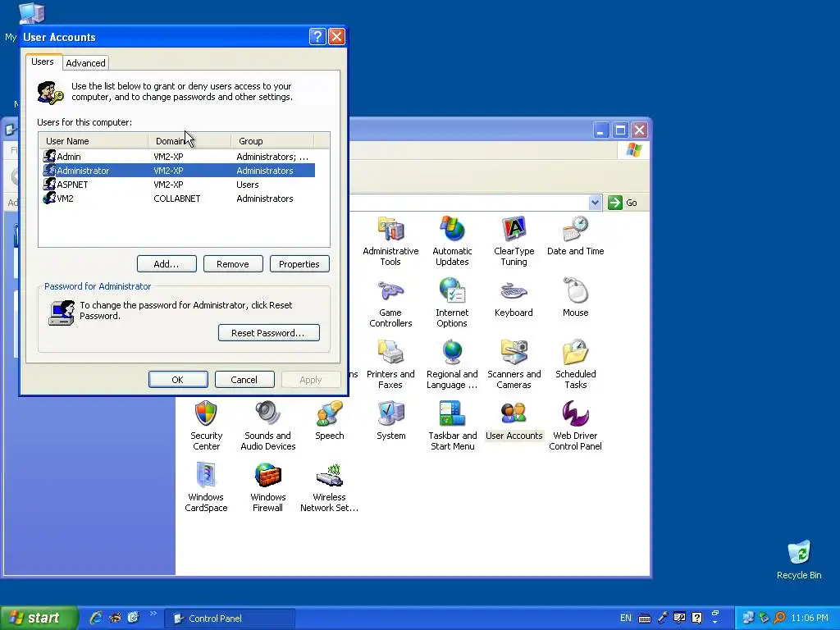Open ClearType Tuning icon

click(x=514, y=241)
